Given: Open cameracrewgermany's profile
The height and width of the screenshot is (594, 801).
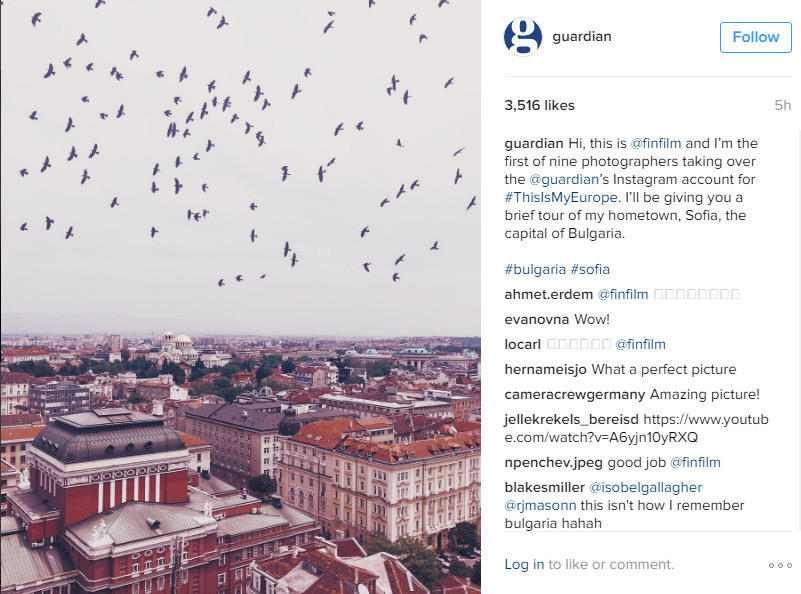Looking at the screenshot, I should click(x=575, y=395).
